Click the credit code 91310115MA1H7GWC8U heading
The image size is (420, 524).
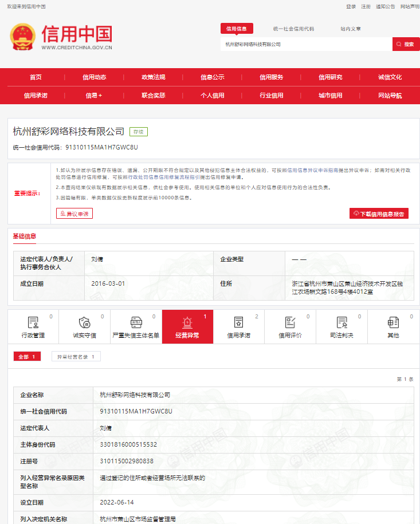click(x=101, y=147)
